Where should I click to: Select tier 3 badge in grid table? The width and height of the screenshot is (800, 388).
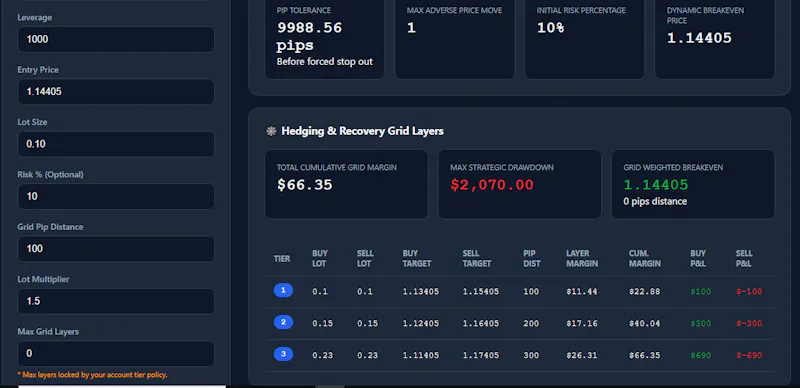click(x=283, y=354)
